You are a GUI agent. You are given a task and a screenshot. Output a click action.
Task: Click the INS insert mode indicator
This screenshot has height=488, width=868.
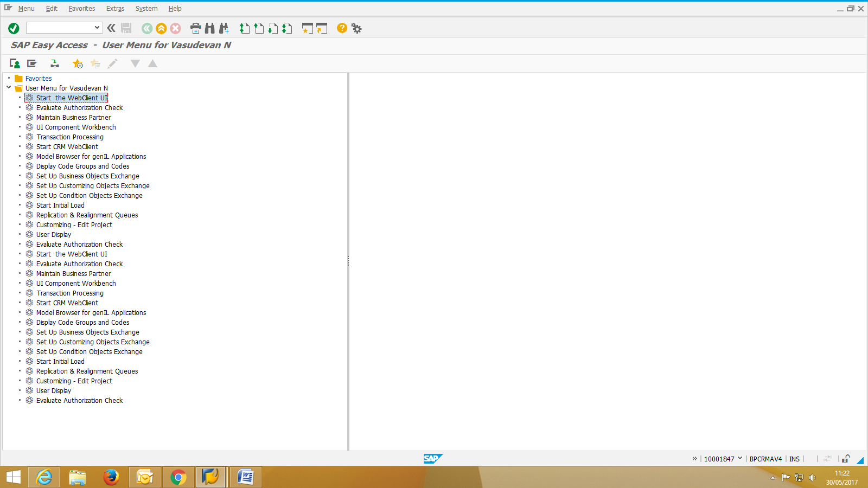click(794, 459)
